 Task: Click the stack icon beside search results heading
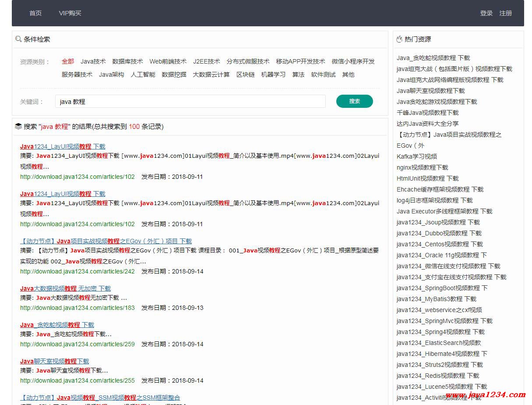18,126
